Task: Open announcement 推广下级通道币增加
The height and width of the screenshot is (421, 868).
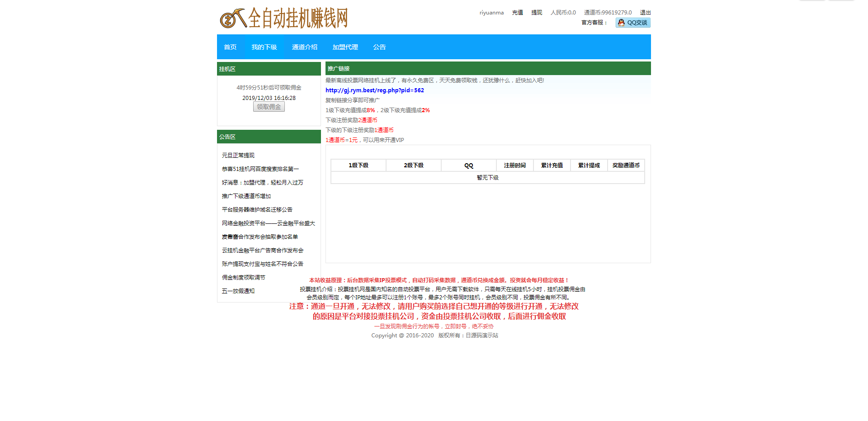Action: [246, 196]
